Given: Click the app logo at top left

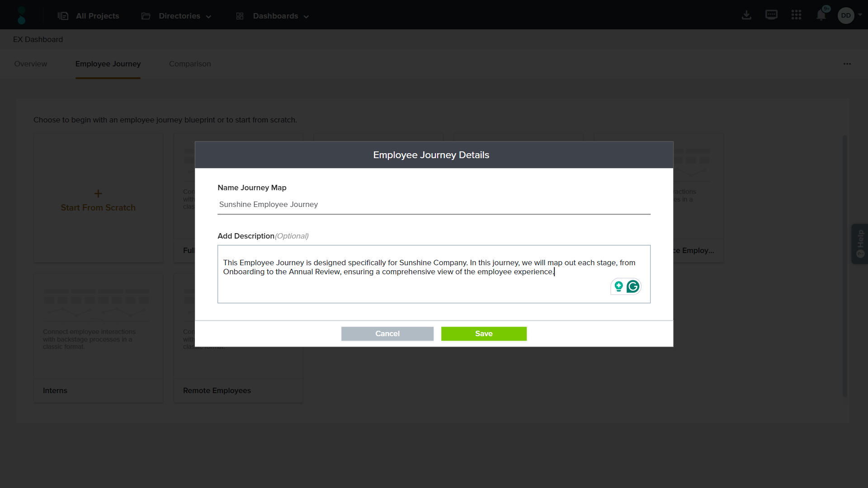Looking at the screenshot, I should tap(21, 15).
